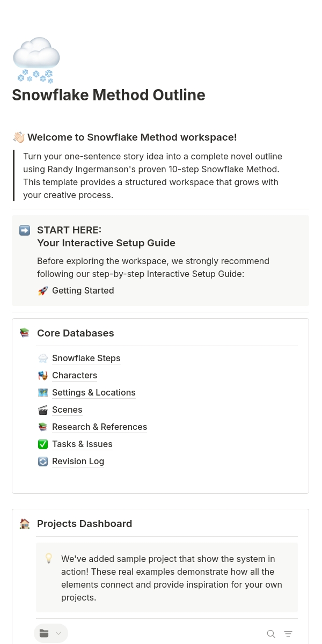The height and width of the screenshot is (644, 322).
Task: Expand the folder view dropdown in Projects Dashboard
Action: [51, 633]
